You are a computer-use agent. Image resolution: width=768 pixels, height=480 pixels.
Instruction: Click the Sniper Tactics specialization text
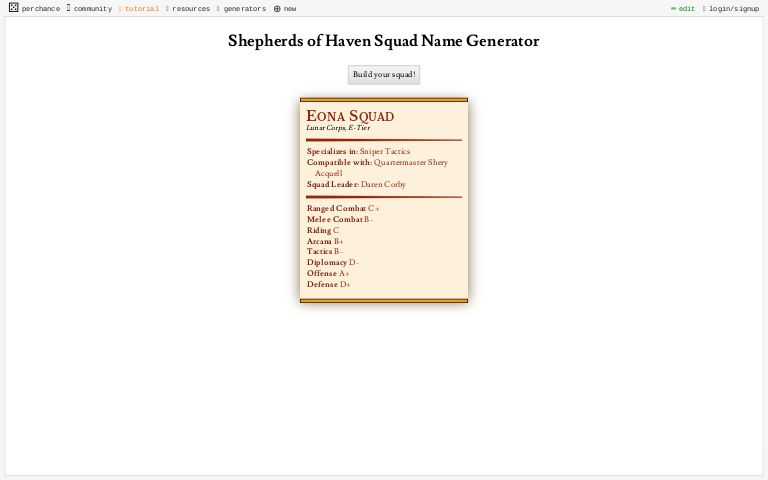385,151
